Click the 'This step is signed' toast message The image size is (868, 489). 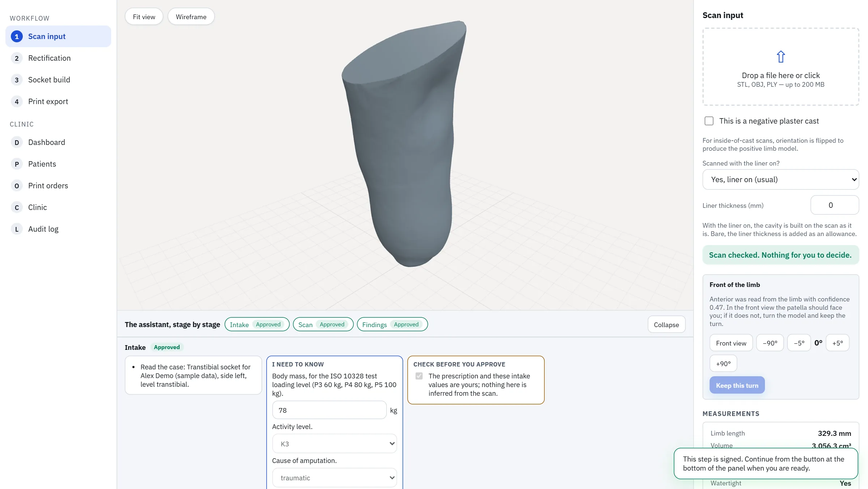pyautogui.click(x=766, y=464)
